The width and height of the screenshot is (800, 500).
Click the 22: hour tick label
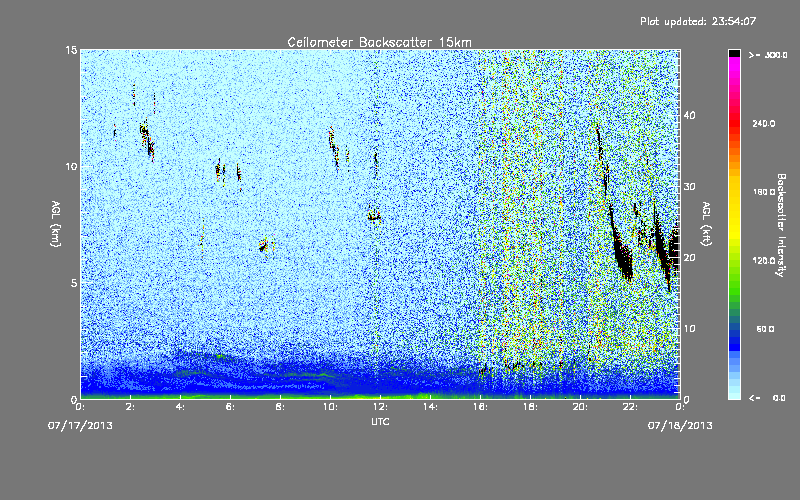tap(630, 407)
